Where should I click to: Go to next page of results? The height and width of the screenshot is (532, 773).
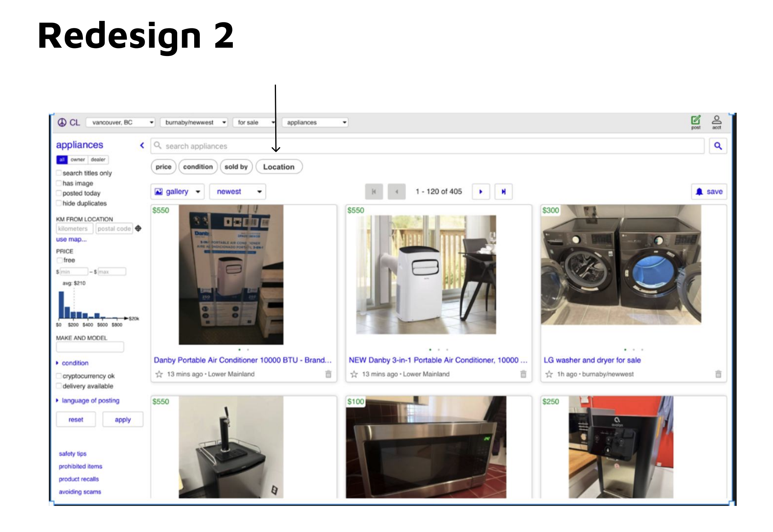click(x=481, y=191)
